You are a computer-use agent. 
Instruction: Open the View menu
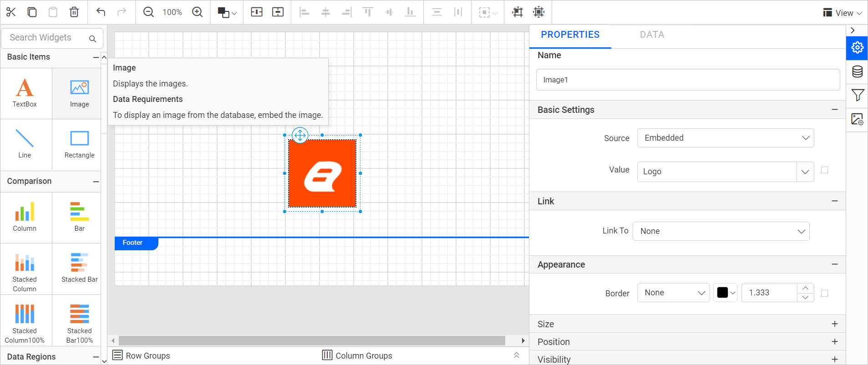843,13
